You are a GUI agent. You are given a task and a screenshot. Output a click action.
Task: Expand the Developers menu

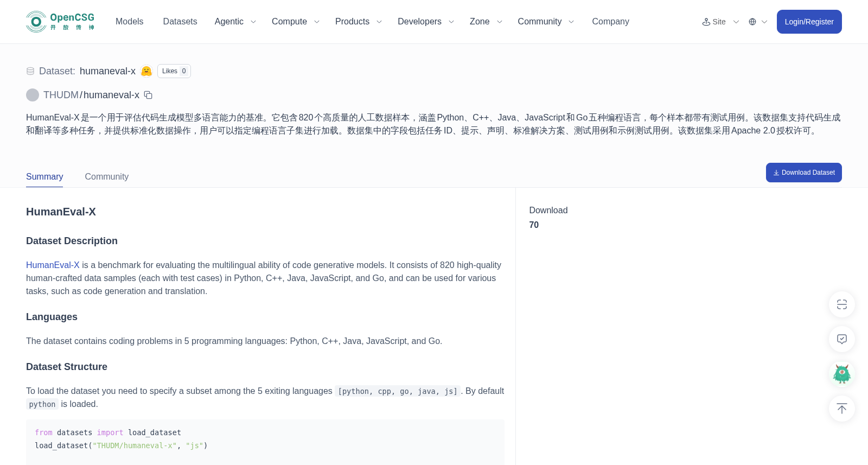[425, 22]
